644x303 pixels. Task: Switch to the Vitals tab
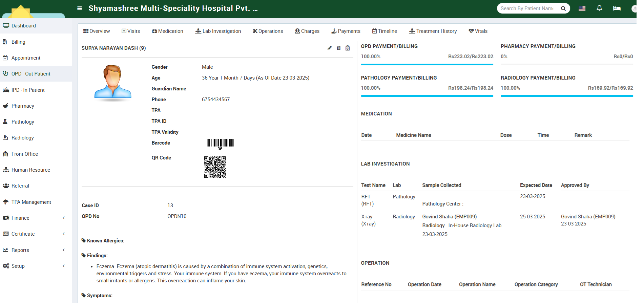coord(478,31)
